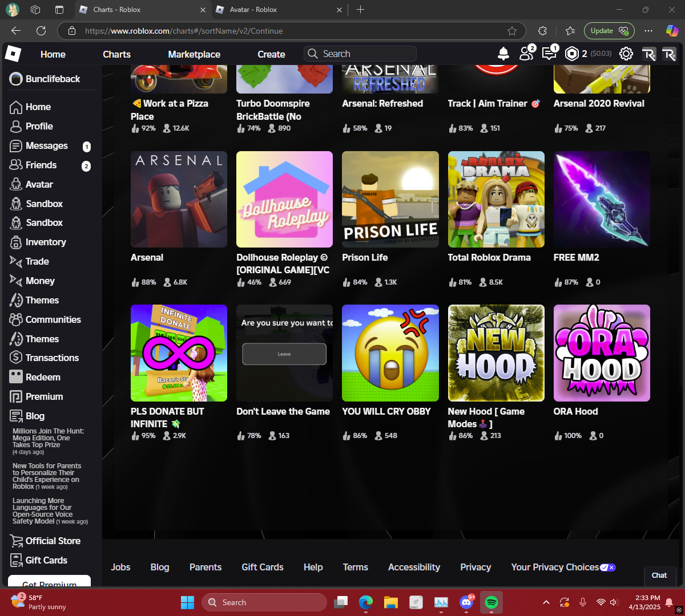
Task: Go to Profile in the sidebar
Action: tap(31, 127)
